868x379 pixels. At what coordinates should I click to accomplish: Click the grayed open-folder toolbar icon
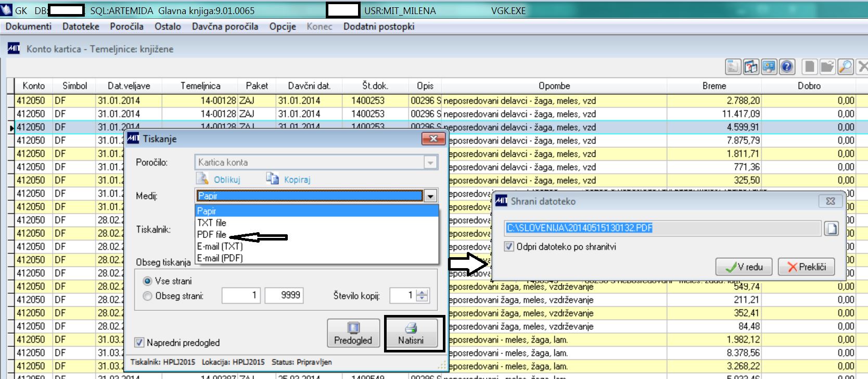pyautogui.click(x=827, y=67)
